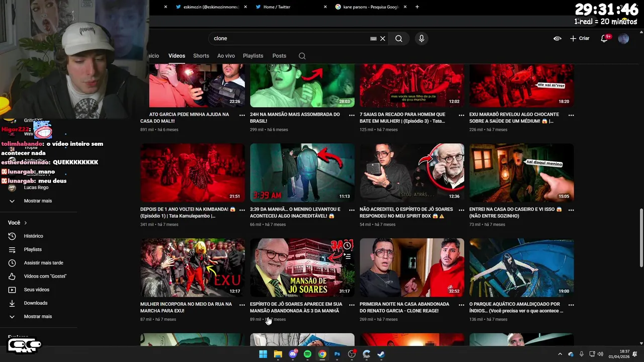
Task: Open the notifications bell
Action: [605, 38]
